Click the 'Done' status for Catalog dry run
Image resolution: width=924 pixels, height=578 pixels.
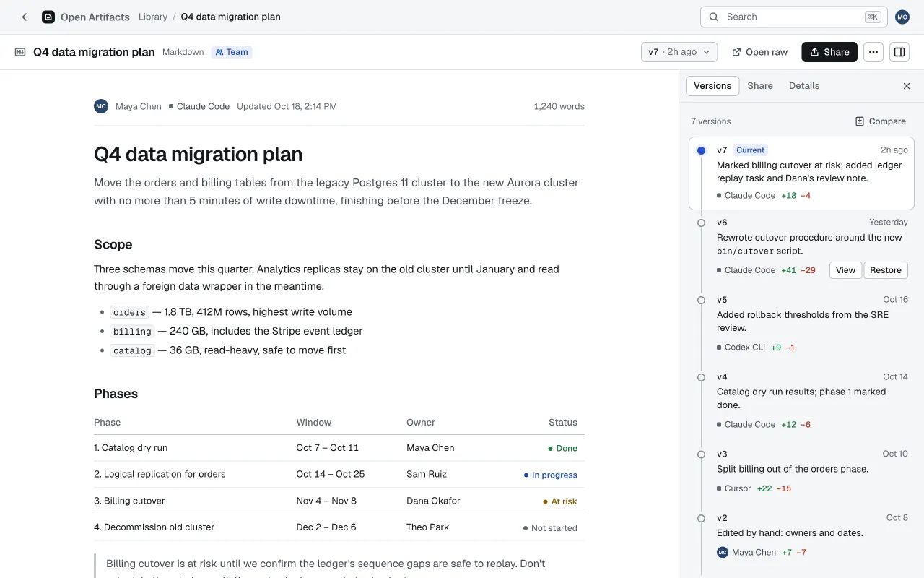[x=562, y=449]
